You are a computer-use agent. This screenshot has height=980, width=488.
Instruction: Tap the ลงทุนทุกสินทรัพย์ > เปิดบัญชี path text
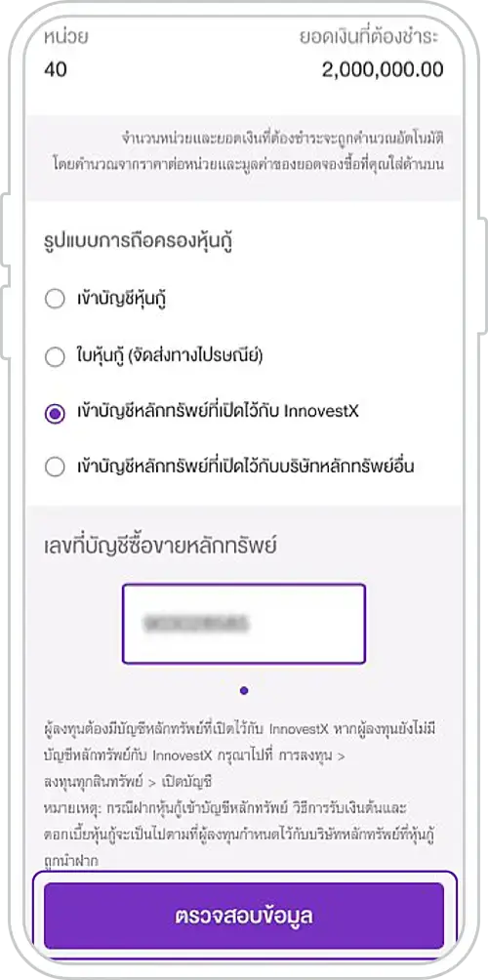129,781
